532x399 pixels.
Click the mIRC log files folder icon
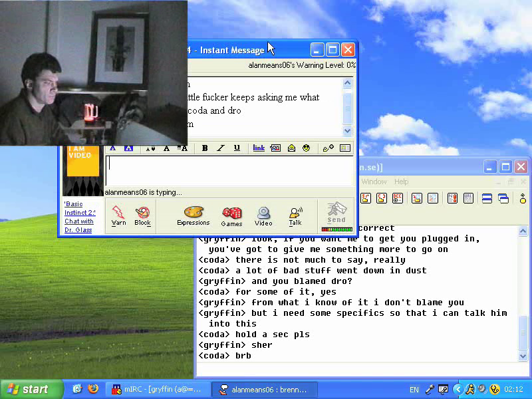(417, 198)
